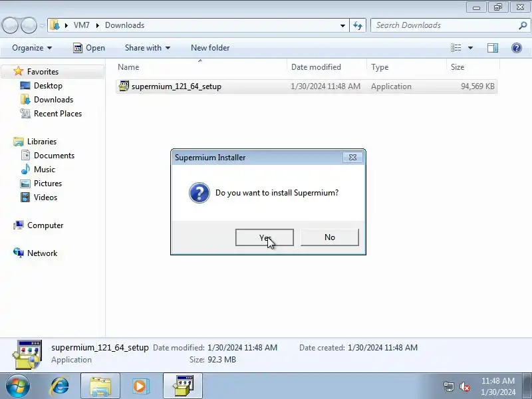The image size is (532, 399).
Task: Confirm installation with the Yes button
Action: (264, 237)
